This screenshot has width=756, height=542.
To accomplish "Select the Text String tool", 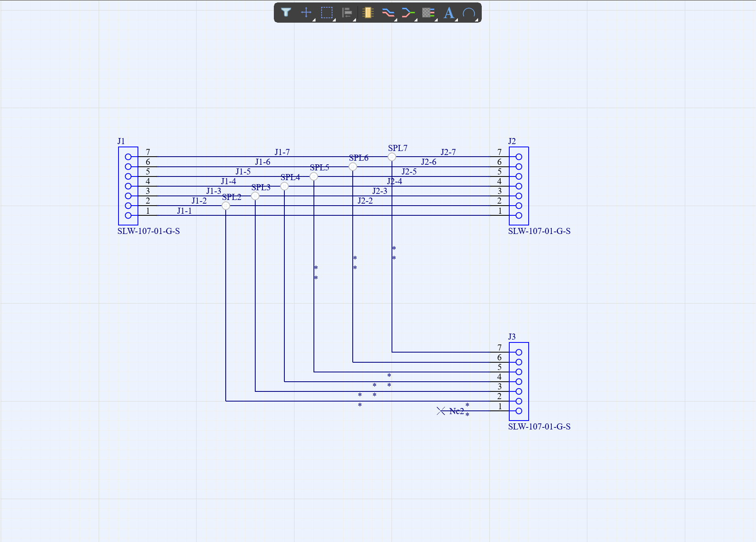I will [x=449, y=13].
